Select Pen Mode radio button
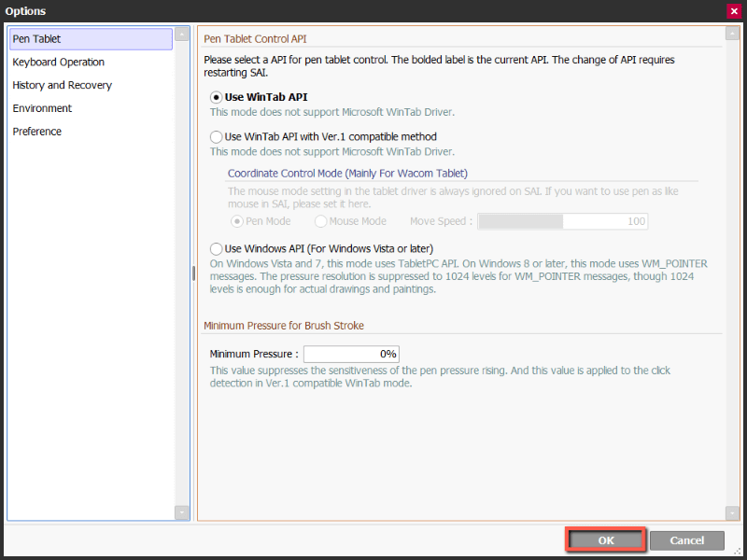Viewport: 747px width, 560px height. coord(237,221)
